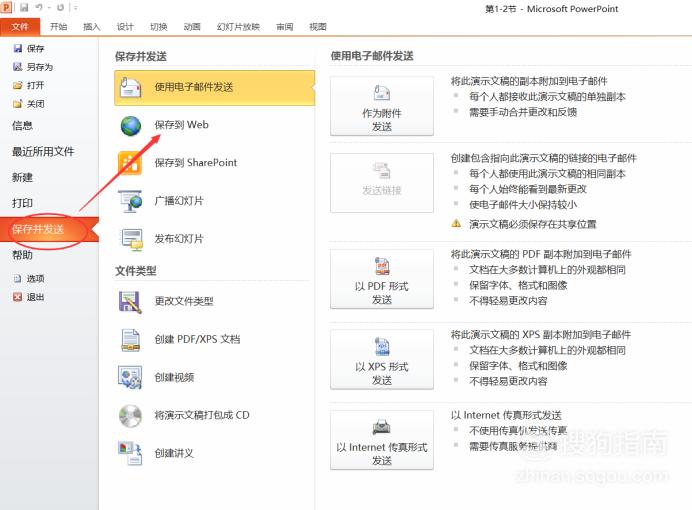Open the quick access toolbar customize arrow

tap(76, 8)
